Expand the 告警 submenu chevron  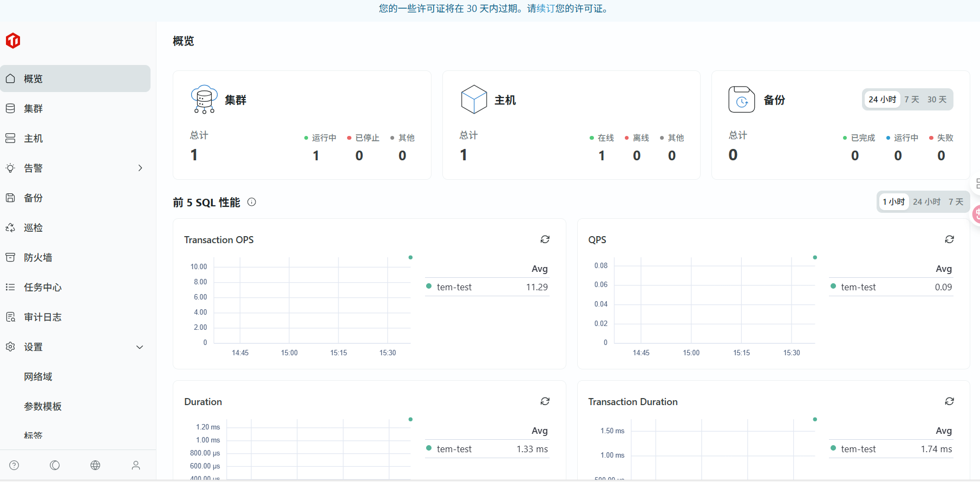140,168
